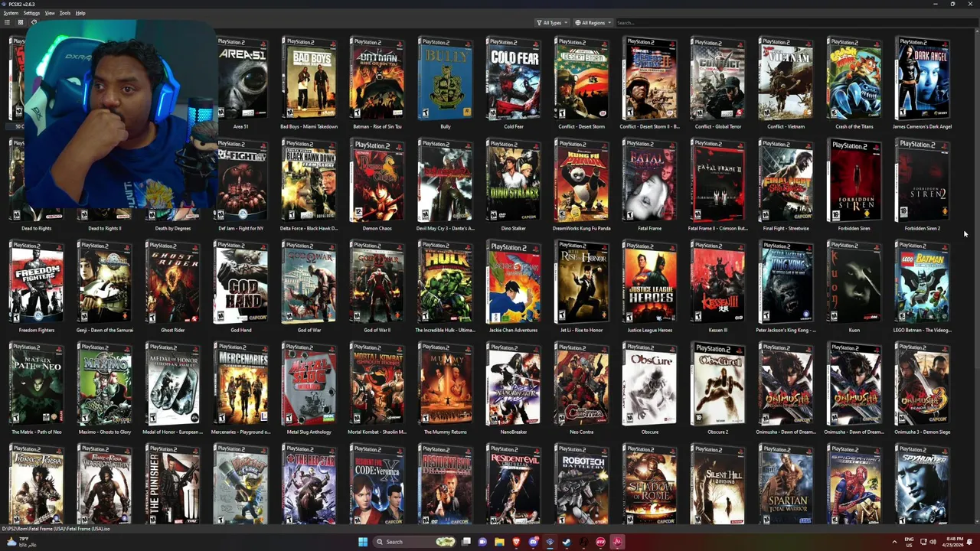Open File Explorer from the taskbar

(499, 542)
